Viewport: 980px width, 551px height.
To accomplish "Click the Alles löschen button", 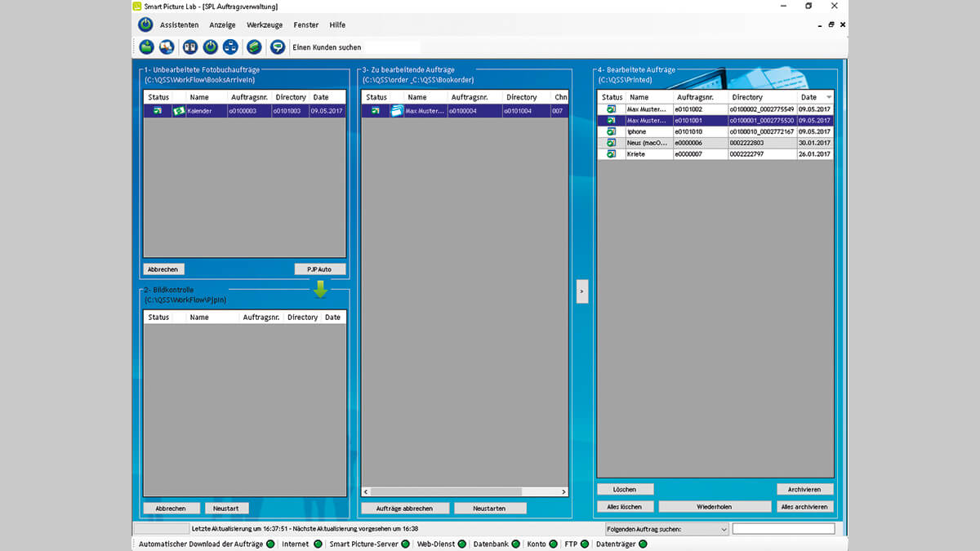I will click(x=626, y=507).
